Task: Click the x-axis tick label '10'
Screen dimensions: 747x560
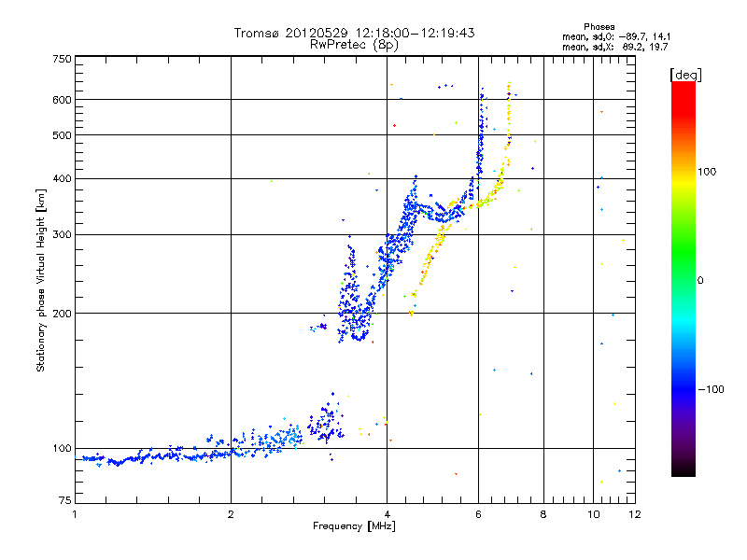Action: (x=593, y=514)
